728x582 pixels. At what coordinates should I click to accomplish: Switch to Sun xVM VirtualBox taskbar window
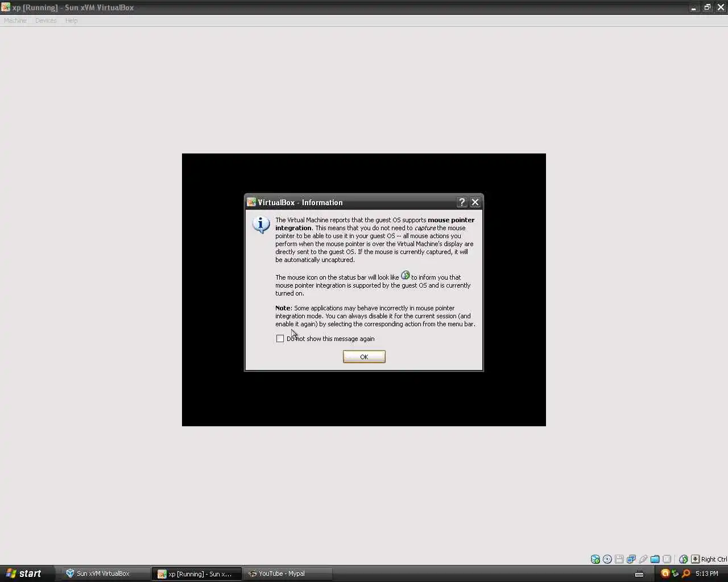click(105, 573)
